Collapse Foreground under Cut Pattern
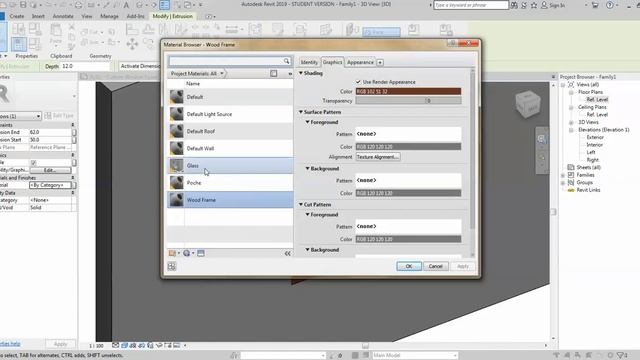The height and width of the screenshot is (360, 640). click(307, 215)
